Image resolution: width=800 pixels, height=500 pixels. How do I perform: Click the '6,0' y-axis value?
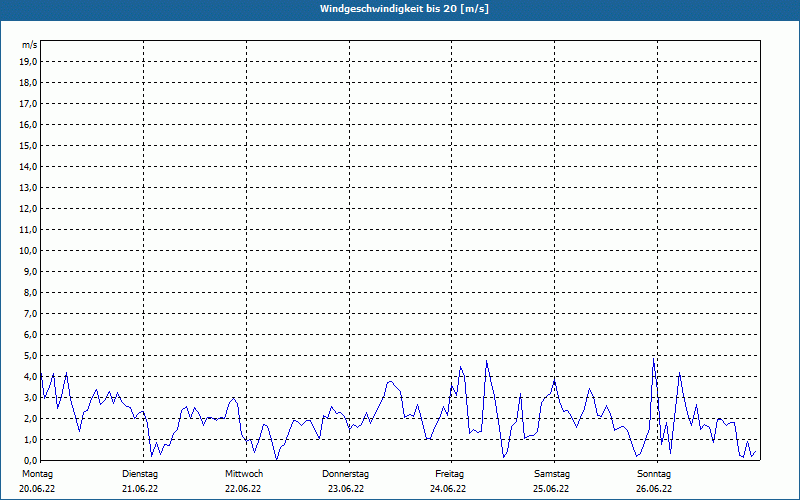click(x=31, y=335)
